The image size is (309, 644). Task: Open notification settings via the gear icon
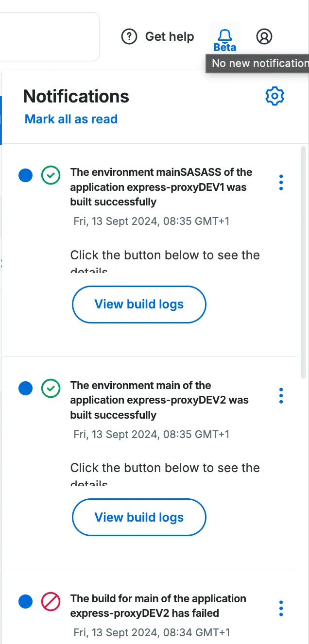point(275,96)
